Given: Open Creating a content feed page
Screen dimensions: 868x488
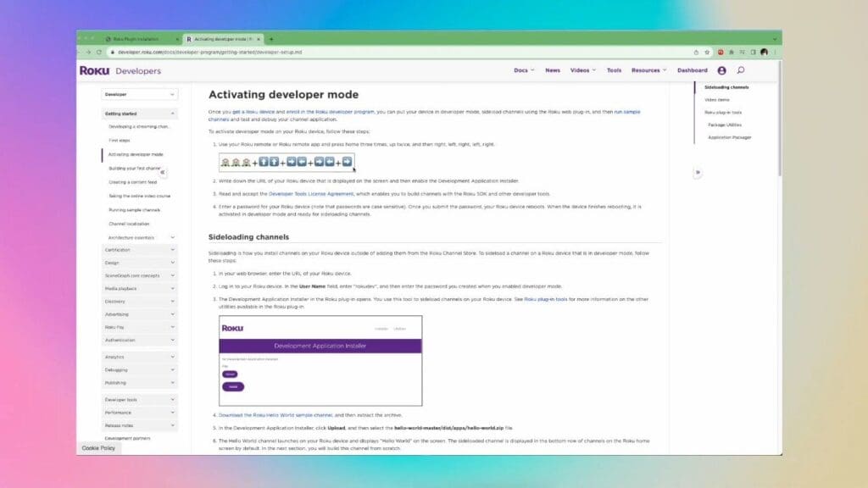Looking at the screenshot, I should tap(132, 182).
